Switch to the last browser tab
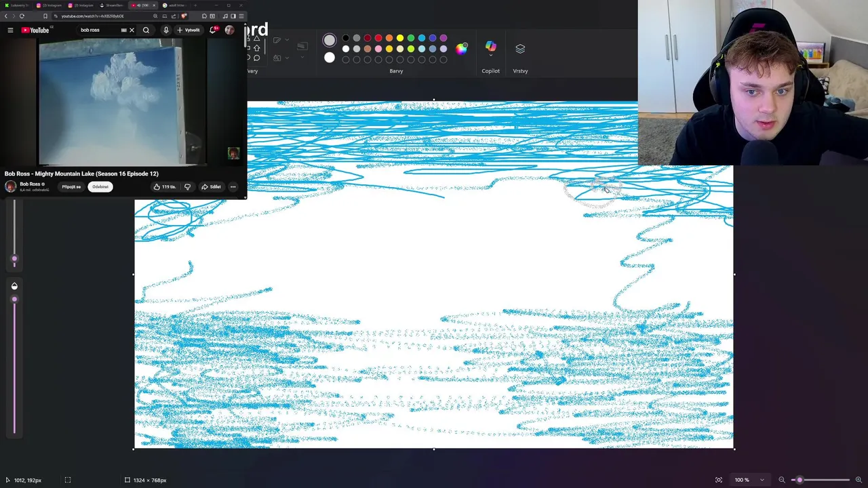Viewport: 868px width, 488px height. tap(174, 5)
